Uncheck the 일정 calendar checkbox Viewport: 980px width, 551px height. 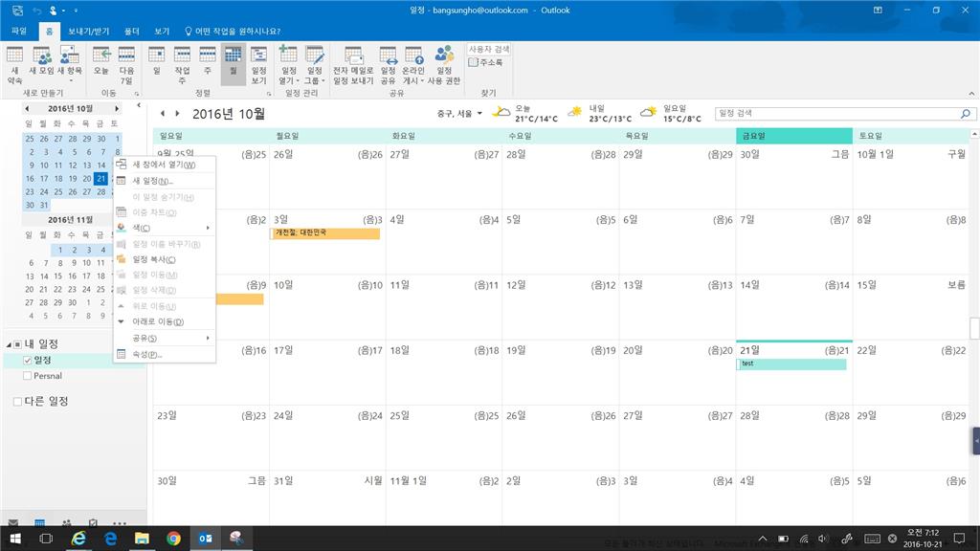click(28, 361)
